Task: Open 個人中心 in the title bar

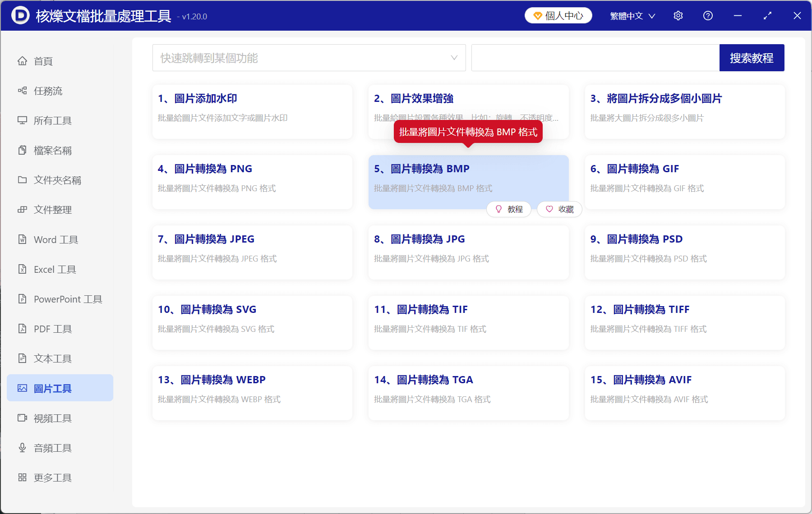Action: pyautogui.click(x=558, y=15)
